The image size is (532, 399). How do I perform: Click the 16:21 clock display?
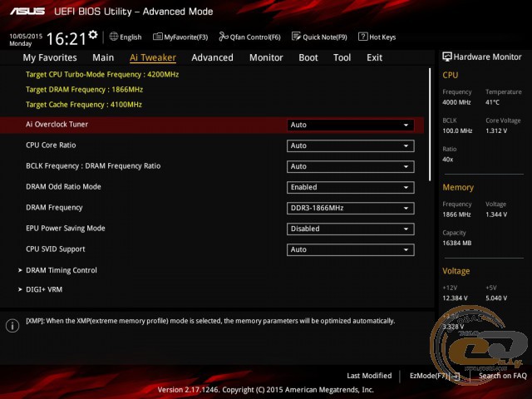pyautogui.click(x=66, y=39)
